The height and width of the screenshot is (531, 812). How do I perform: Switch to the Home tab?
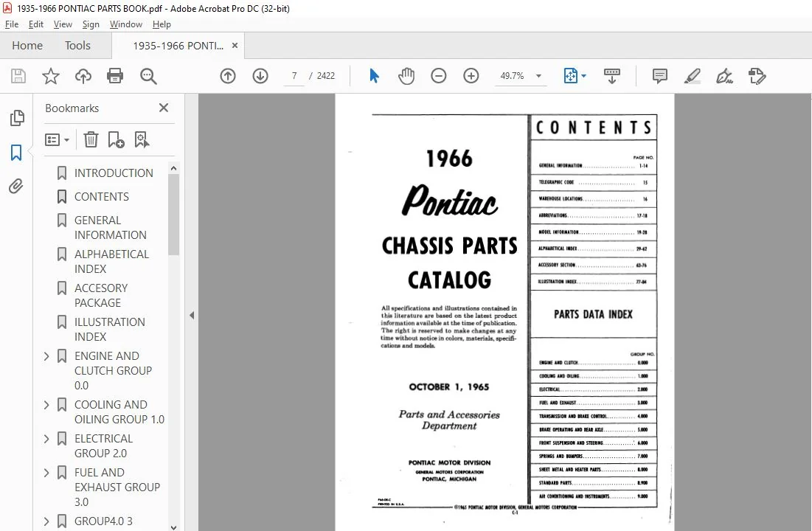[27, 46]
